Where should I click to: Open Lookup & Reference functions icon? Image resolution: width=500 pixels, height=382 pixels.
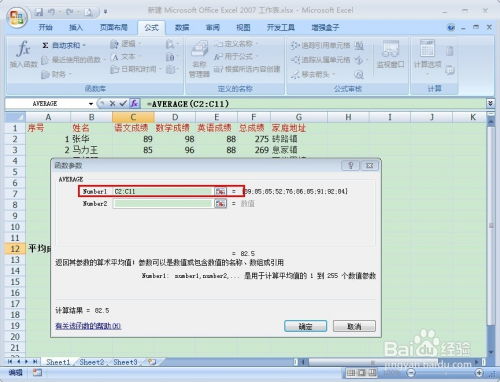click(171, 44)
